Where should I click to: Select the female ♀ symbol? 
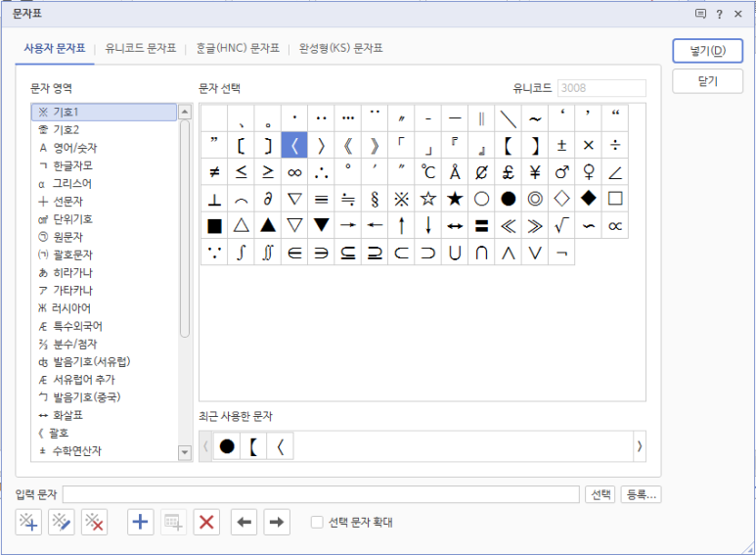click(588, 172)
